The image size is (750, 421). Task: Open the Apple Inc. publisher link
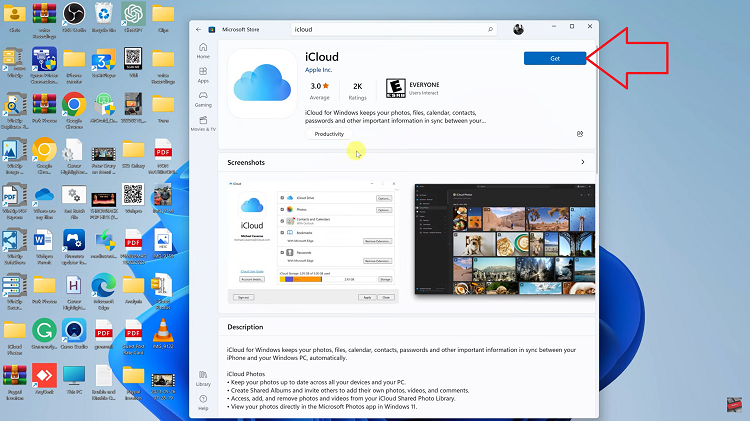tap(319, 70)
